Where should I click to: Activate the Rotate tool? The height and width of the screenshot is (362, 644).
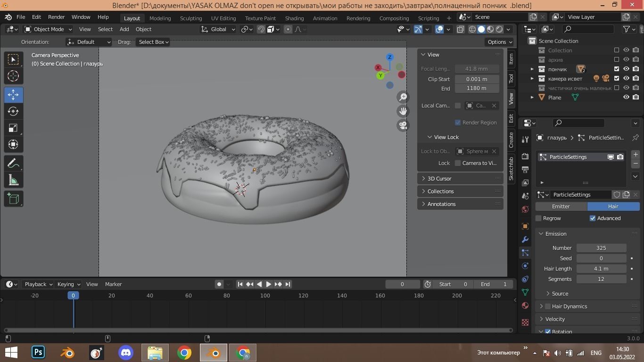pos(13,111)
